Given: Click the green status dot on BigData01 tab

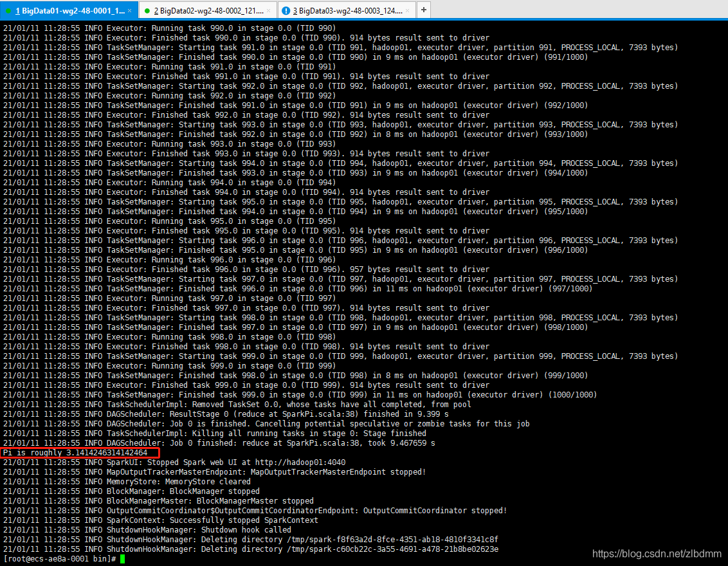Looking at the screenshot, I should tap(8, 11).
